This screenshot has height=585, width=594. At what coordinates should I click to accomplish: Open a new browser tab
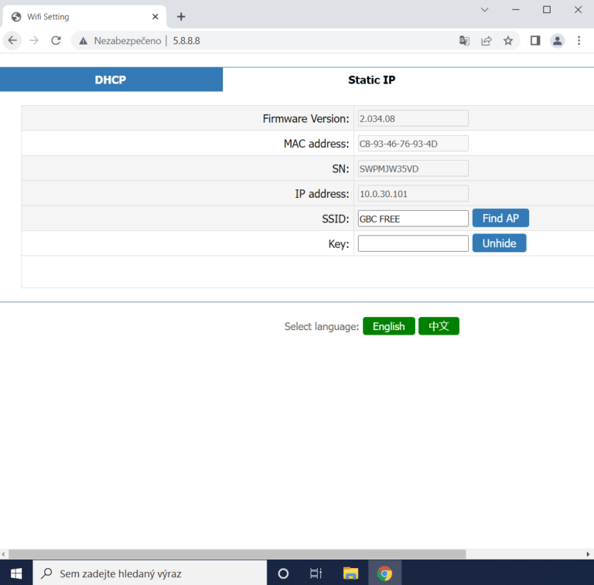click(x=181, y=17)
